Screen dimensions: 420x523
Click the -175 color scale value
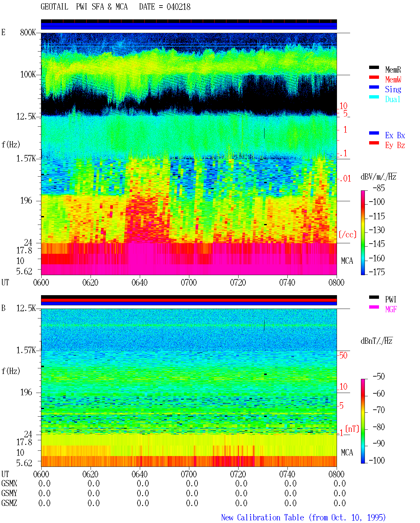click(x=377, y=272)
